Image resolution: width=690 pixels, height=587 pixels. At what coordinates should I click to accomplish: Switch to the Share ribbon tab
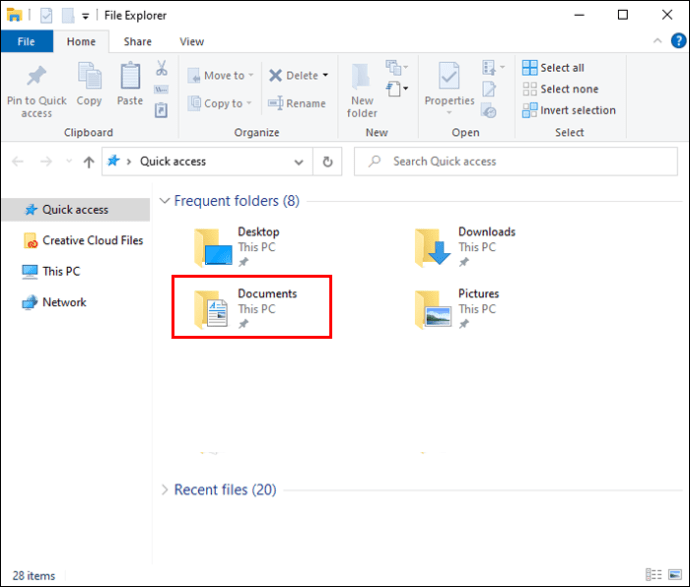coord(137,41)
